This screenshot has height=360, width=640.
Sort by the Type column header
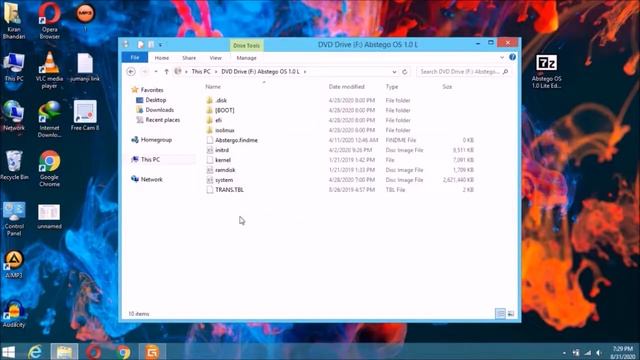(392, 87)
